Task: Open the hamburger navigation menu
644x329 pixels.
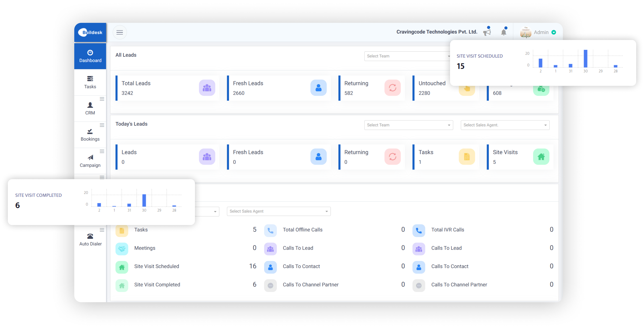Action: click(x=120, y=32)
